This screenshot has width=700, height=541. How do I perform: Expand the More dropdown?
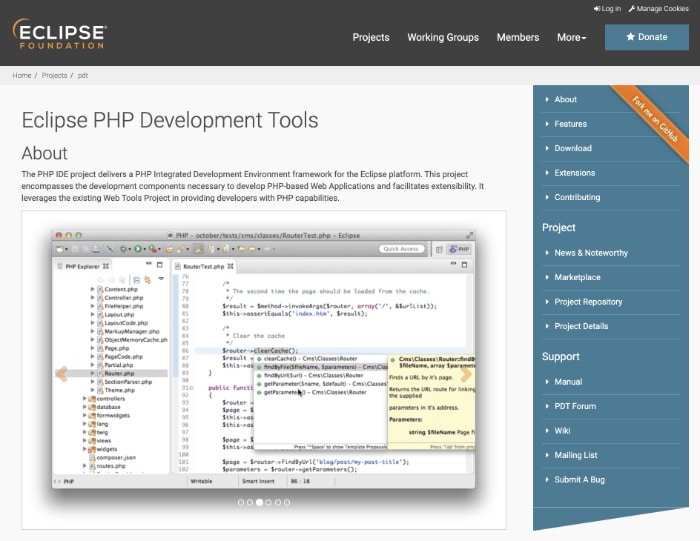click(x=571, y=37)
